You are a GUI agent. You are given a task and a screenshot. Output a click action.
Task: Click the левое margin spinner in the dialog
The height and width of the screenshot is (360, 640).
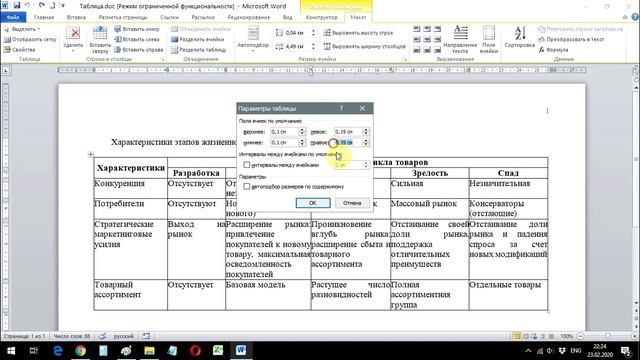[366, 132]
